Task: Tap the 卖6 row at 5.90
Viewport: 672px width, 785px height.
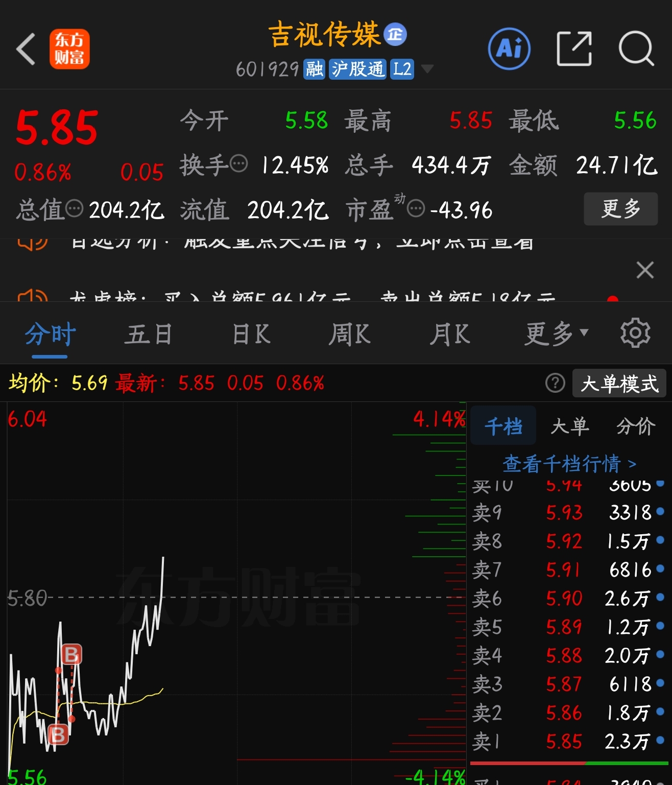Action: pyautogui.click(x=569, y=598)
